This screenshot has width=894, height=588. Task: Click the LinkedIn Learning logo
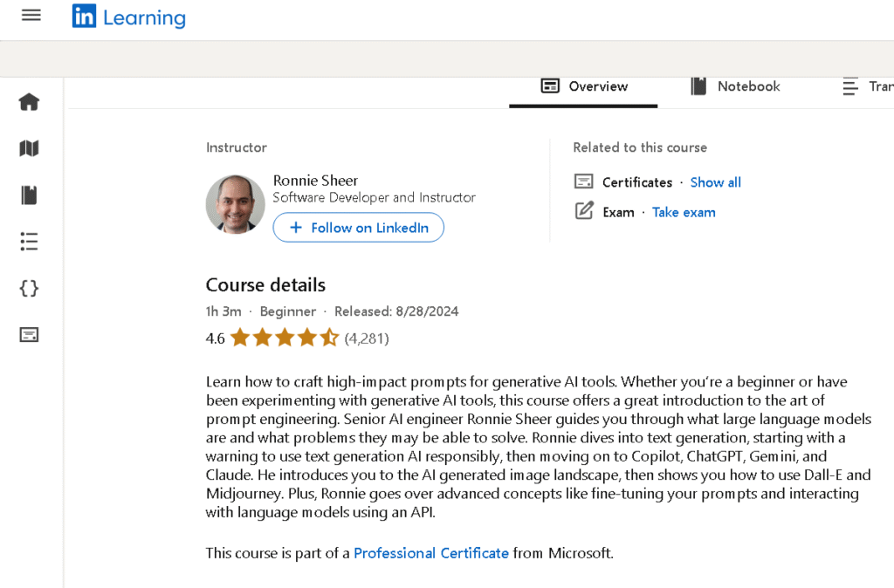pyautogui.click(x=128, y=16)
